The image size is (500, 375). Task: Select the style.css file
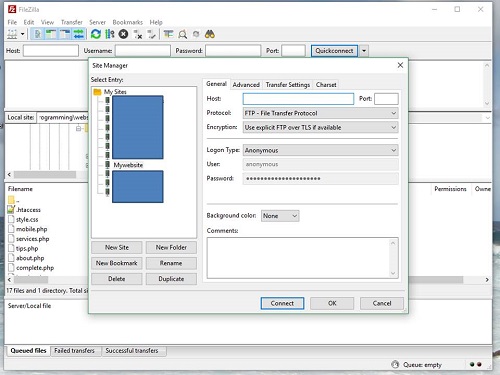tap(27, 220)
